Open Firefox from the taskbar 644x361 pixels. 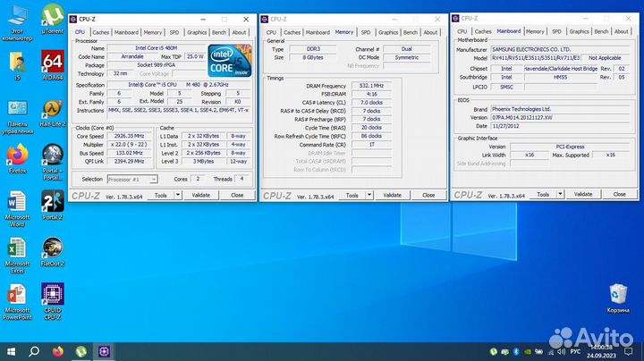pyautogui.click(x=58, y=351)
